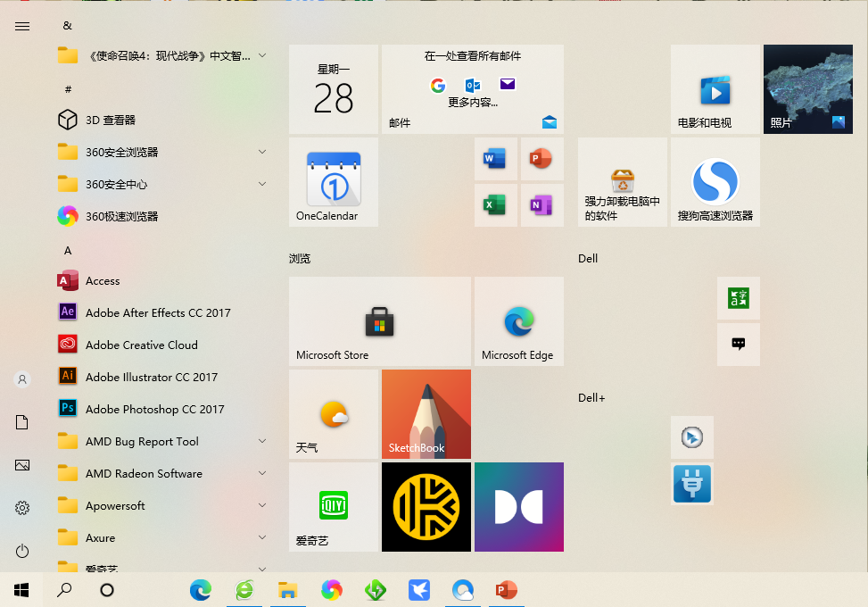Open taskbar search magnifier

(64, 590)
